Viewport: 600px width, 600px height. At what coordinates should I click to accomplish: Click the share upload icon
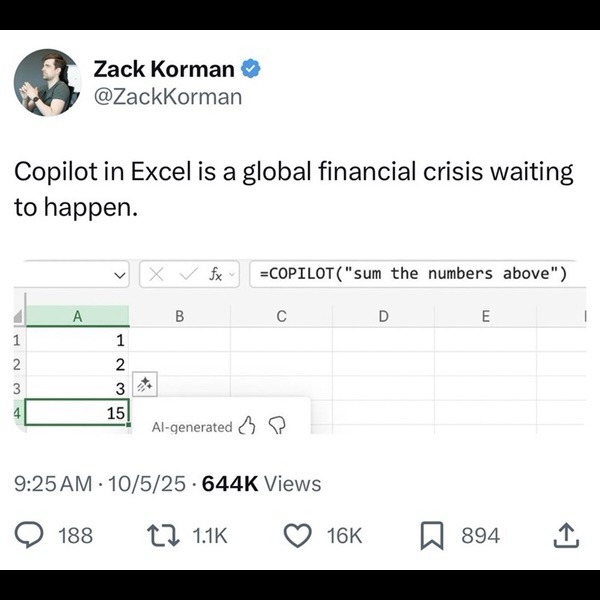click(565, 535)
